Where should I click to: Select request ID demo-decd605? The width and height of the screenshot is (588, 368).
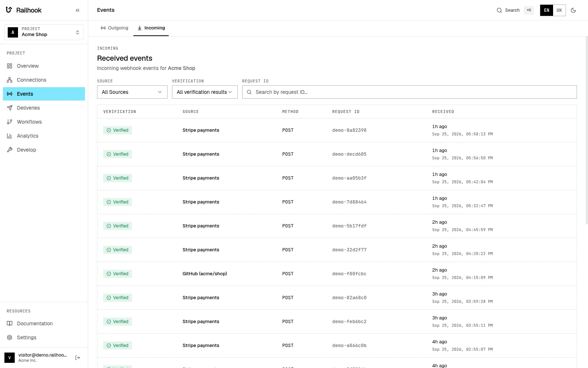point(349,154)
